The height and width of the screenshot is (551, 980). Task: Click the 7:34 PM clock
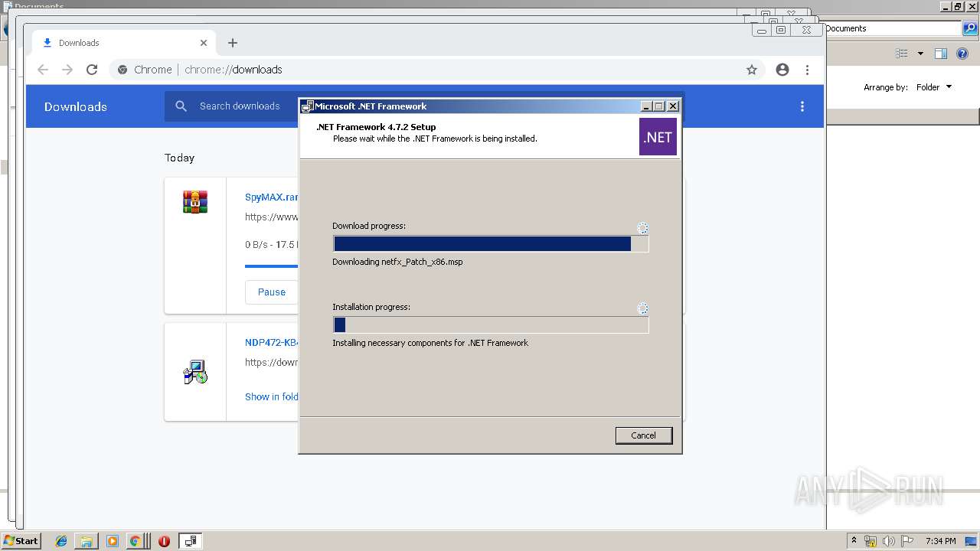940,541
